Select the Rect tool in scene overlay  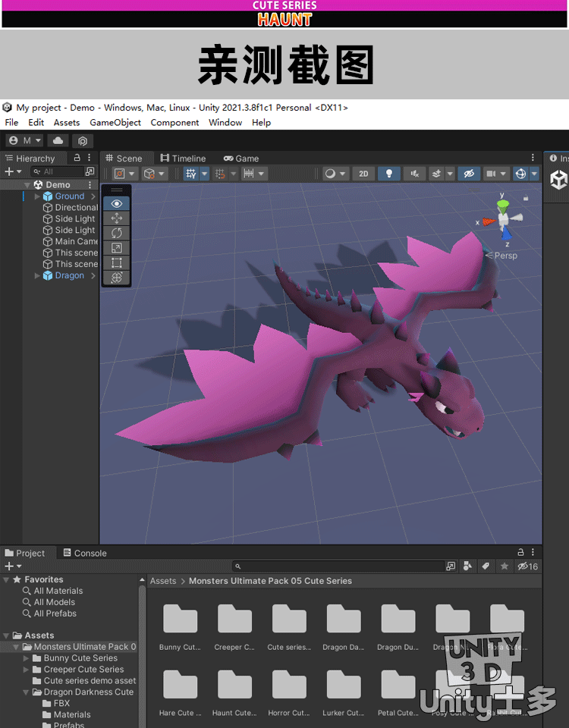(x=116, y=263)
